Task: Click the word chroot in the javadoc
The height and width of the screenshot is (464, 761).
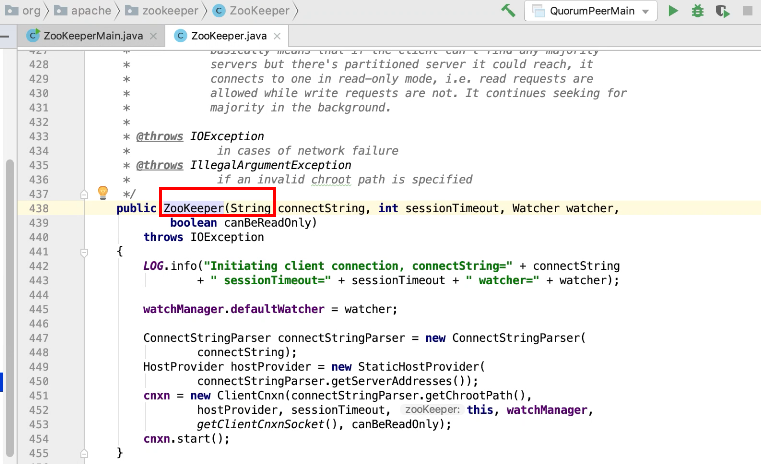Action: 331,180
